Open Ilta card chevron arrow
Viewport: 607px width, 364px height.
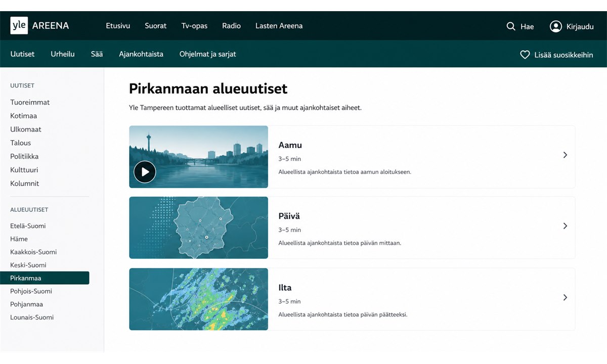click(x=565, y=298)
